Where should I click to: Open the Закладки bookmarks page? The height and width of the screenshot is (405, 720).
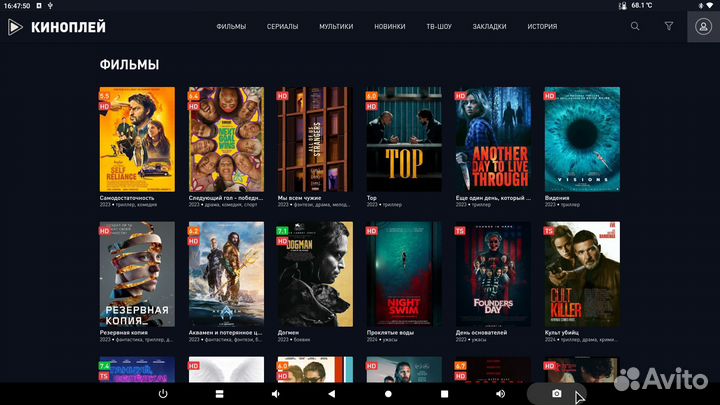tap(489, 26)
